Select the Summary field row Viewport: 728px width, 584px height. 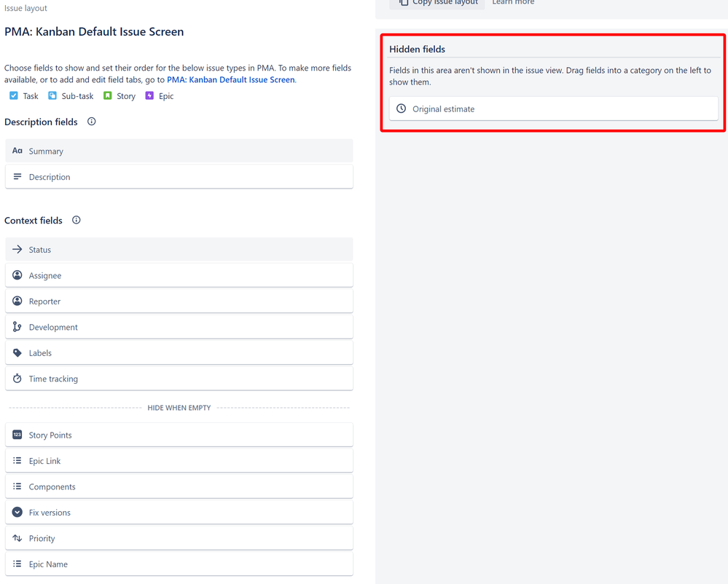click(179, 151)
